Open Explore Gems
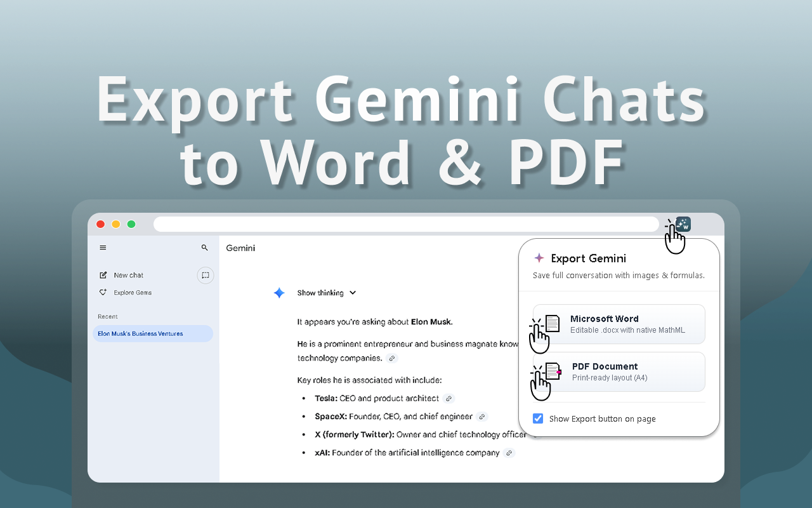 [x=133, y=293]
